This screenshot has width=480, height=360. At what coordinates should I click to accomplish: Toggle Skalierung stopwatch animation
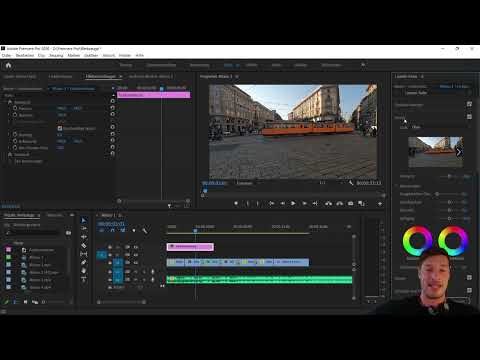click(15, 115)
